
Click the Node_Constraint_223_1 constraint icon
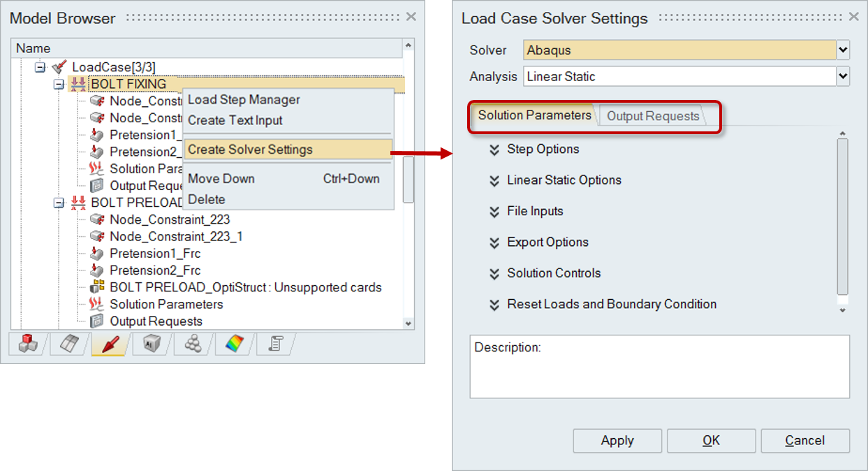97,236
